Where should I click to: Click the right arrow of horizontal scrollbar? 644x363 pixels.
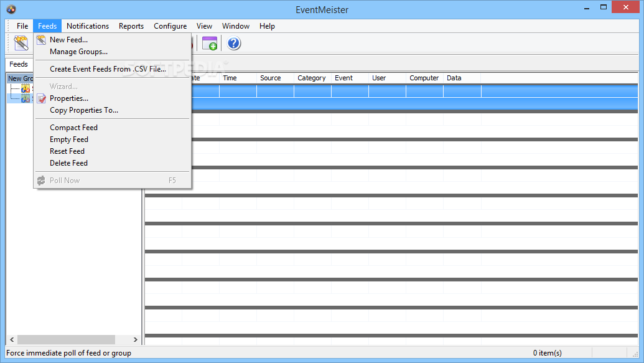click(x=136, y=339)
